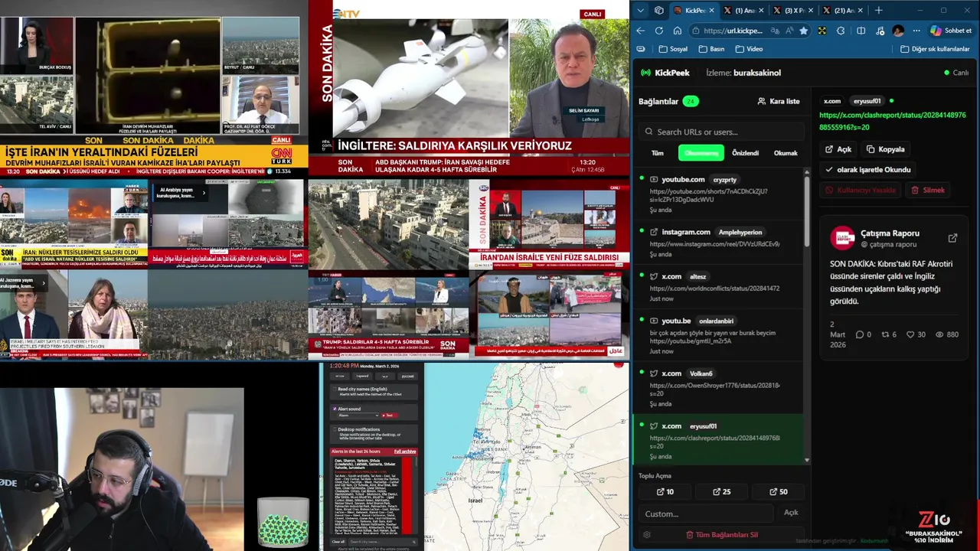Open the Edge workspaces icon
Viewport: 980px width, 551px height.
[659, 11]
